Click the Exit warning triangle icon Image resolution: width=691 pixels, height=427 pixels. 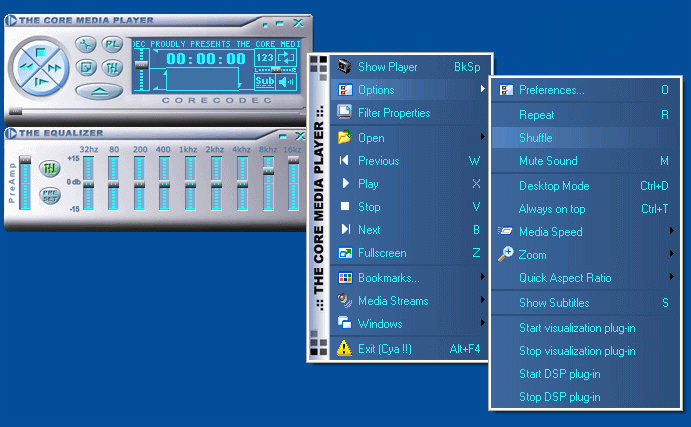(344, 348)
